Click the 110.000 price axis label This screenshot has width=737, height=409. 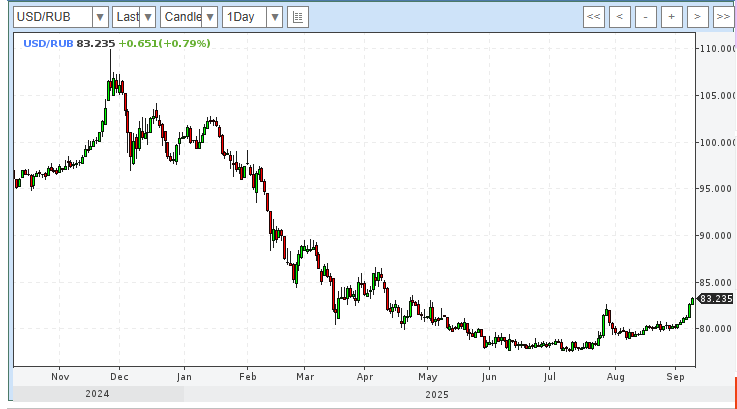pos(717,49)
